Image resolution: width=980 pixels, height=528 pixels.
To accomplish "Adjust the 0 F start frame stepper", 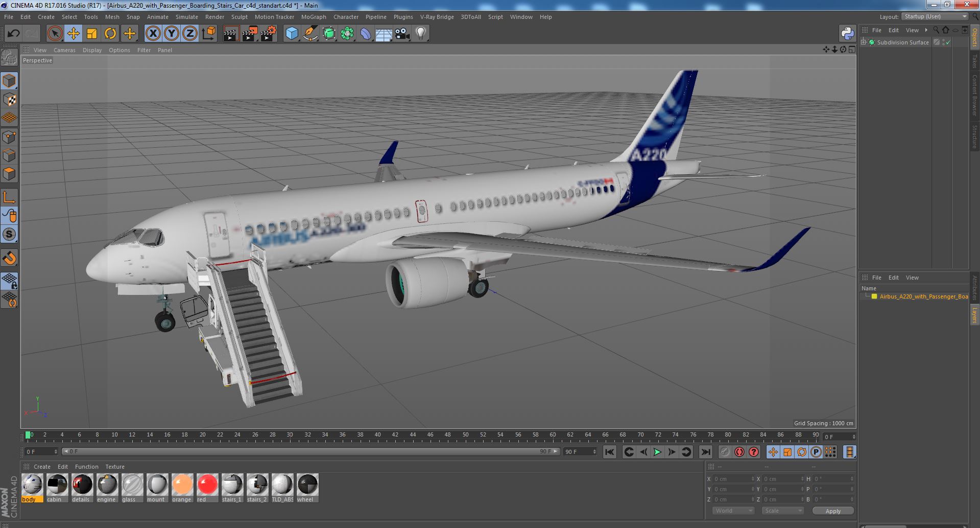I will 56,452.
